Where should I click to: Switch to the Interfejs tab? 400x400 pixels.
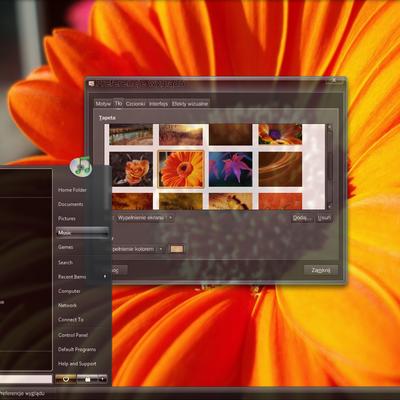click(158, 104)
